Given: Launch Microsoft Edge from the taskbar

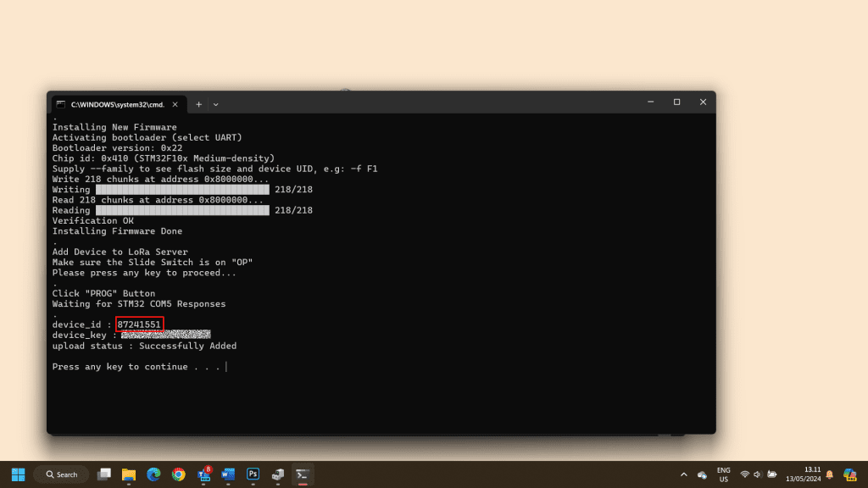Looking at the screenshot, I should 153,474.
